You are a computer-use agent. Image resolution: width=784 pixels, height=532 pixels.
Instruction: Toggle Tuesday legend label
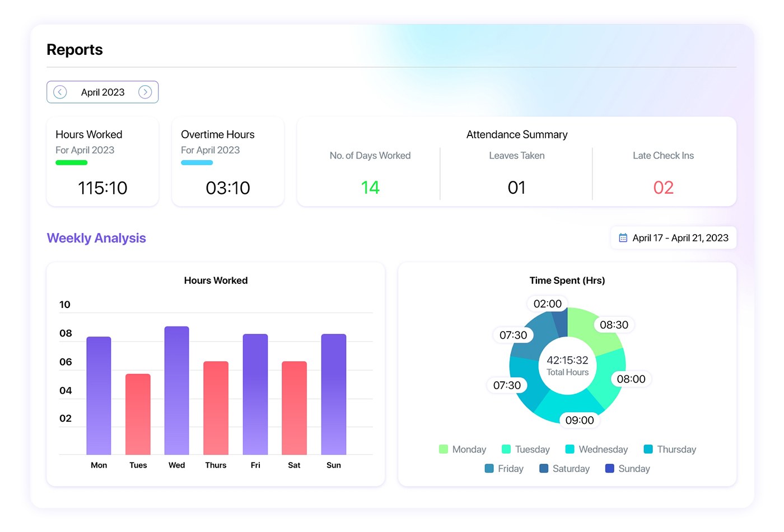pos(533,449)
